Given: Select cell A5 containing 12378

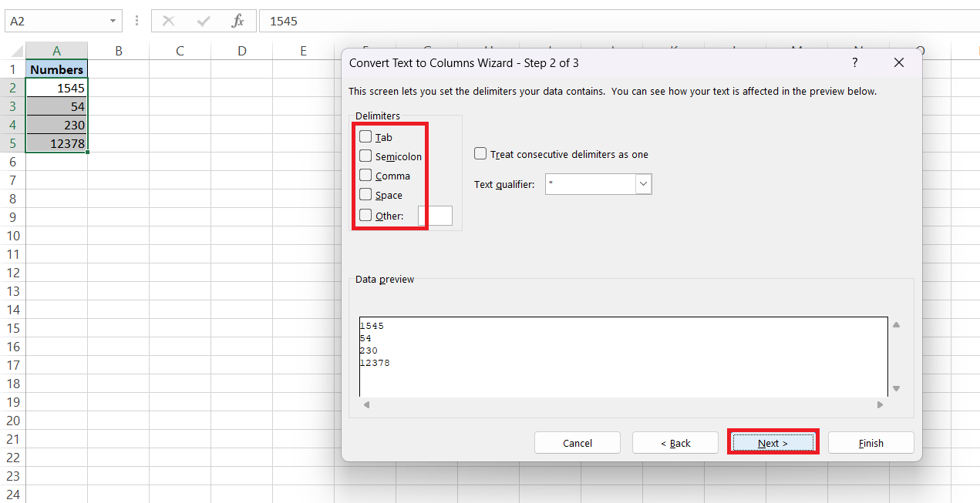Looking at the screenshot, I should pos(56,143).
